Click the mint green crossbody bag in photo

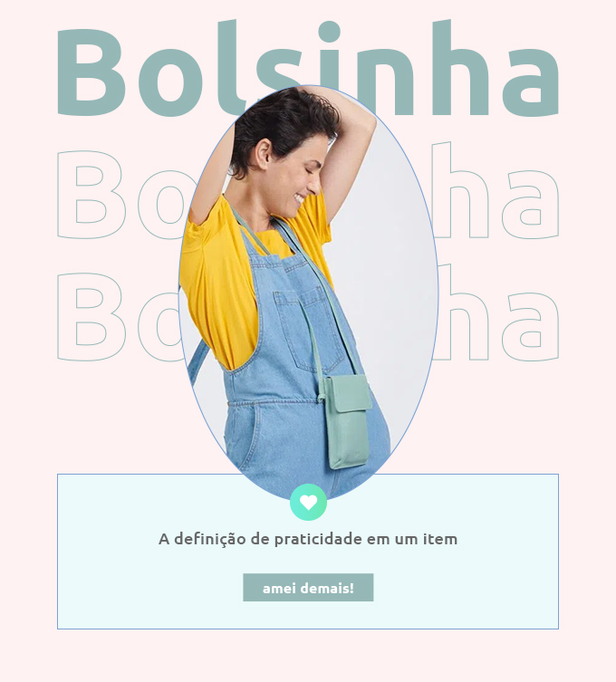[x=349, y=422]
